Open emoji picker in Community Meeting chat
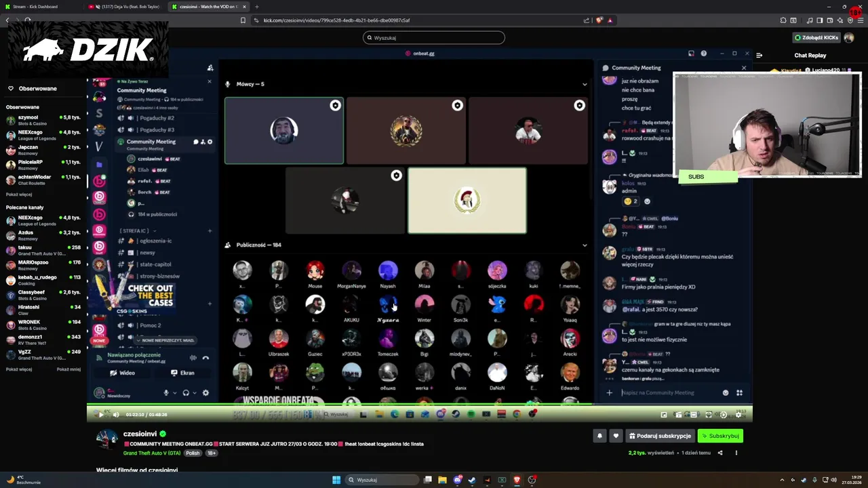The width and height of the screenshot is (868, 488). [726, 392]
